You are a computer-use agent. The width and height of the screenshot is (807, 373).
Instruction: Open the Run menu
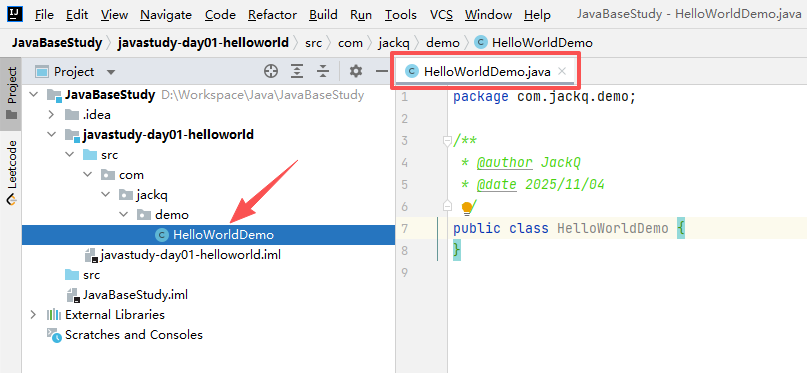point(361,15)
